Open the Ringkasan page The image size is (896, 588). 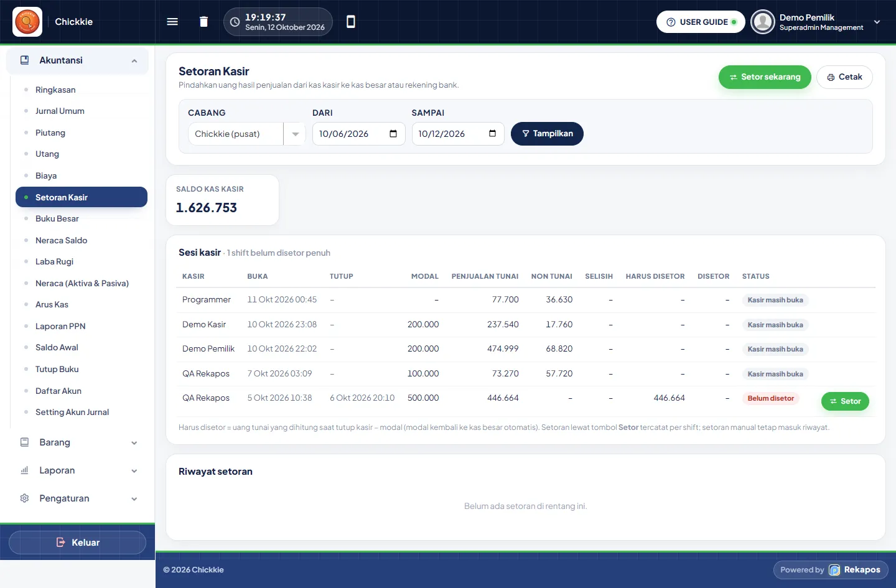pos(55,90)
